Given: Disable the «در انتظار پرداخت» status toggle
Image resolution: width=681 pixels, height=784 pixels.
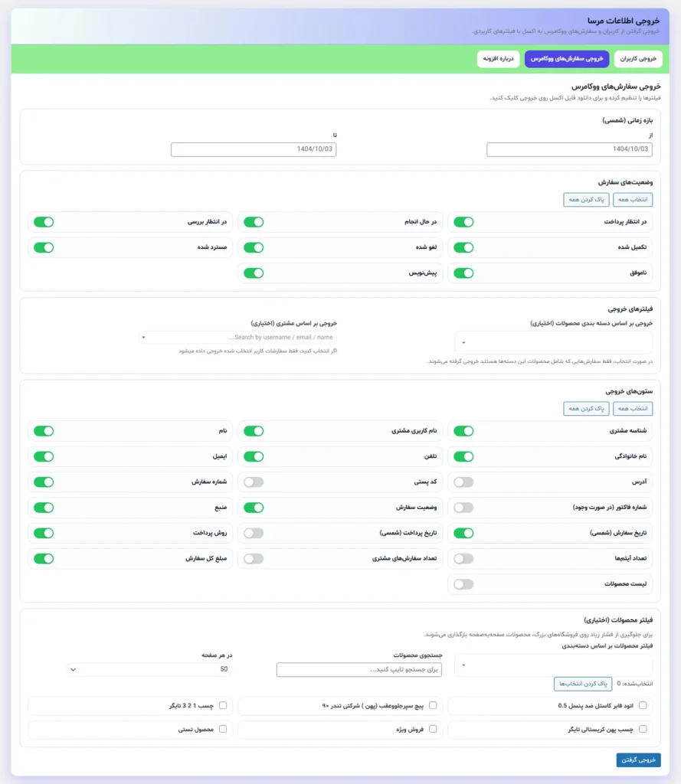Looking at the screenshot, I should (463, 222).
